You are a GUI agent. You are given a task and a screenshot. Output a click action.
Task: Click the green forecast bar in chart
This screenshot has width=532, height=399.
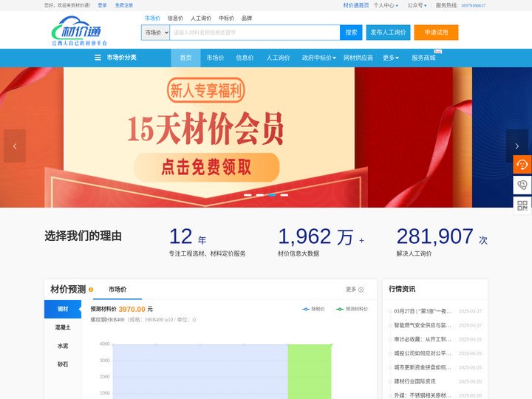click(310, 372)
